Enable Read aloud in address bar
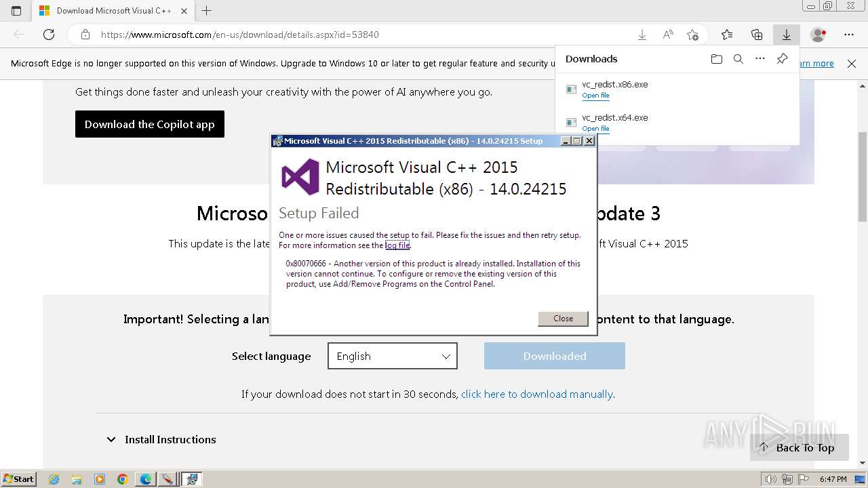The width and height of the screenshot is (868, 488). [668, 35]
